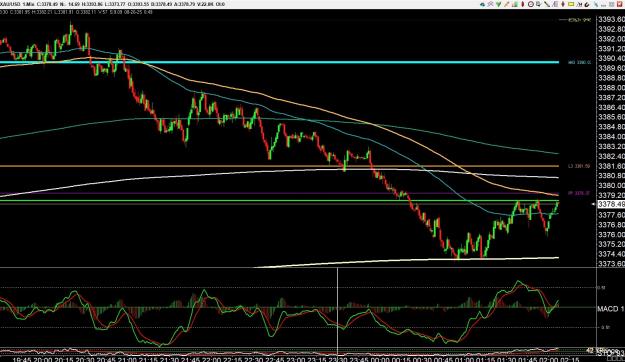
Task: Click the 3388.00 price scale label
Action: (611, 88)
